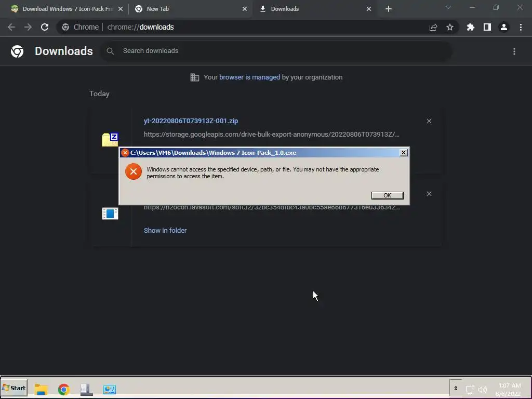Screen dimensions: 532x399
Task: Close the New Tab tab
Action: pyautogui.click(x=245, y=9)
